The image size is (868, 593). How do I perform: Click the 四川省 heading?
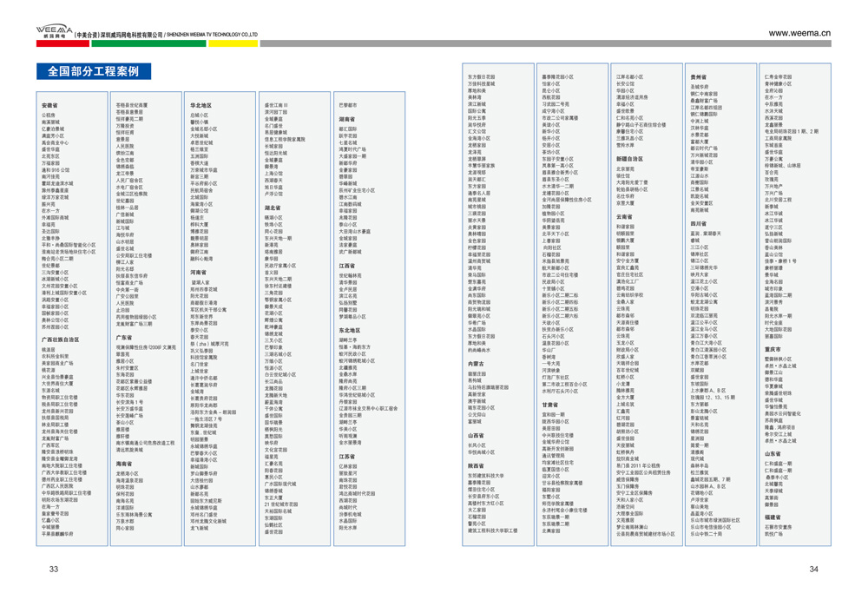click(699, 224)
